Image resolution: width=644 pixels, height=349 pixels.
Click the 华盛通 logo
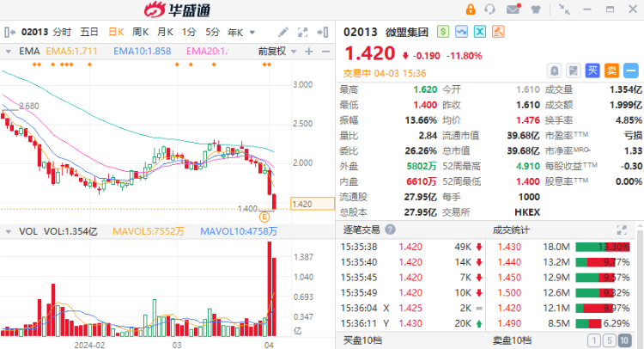(x=178, y=9)
